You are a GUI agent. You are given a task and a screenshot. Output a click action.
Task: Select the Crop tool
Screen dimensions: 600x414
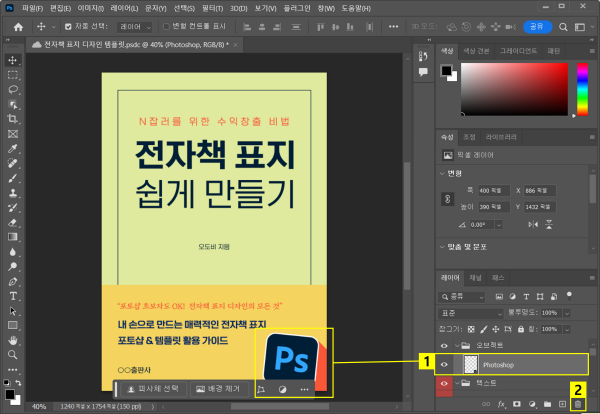click(13, 118)
